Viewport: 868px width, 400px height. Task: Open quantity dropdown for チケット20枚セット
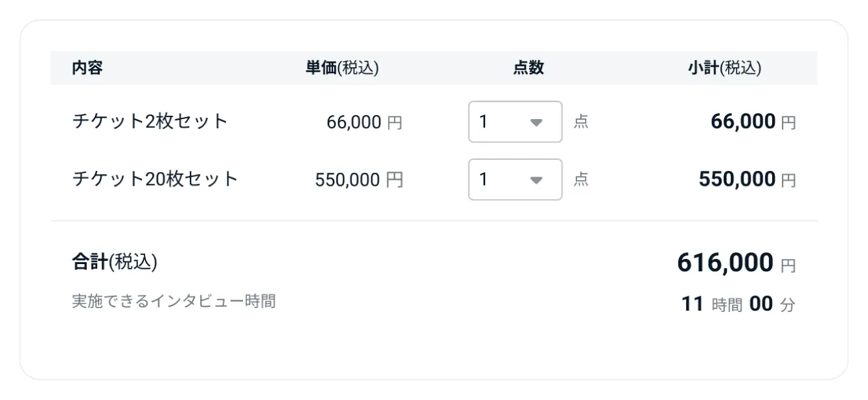click(515, 179)
